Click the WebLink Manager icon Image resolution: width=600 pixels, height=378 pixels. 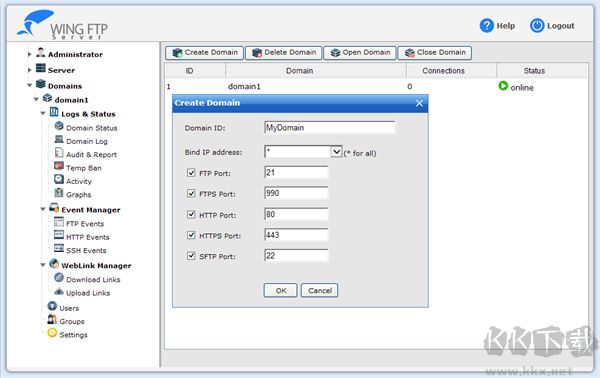(x=54, y=264)
